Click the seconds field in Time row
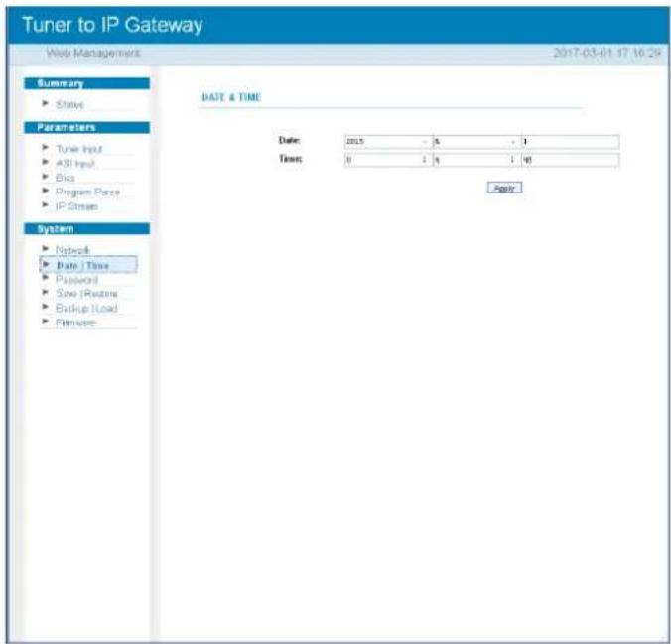Screen dimensions: 671x644 (x=570, y=160)
